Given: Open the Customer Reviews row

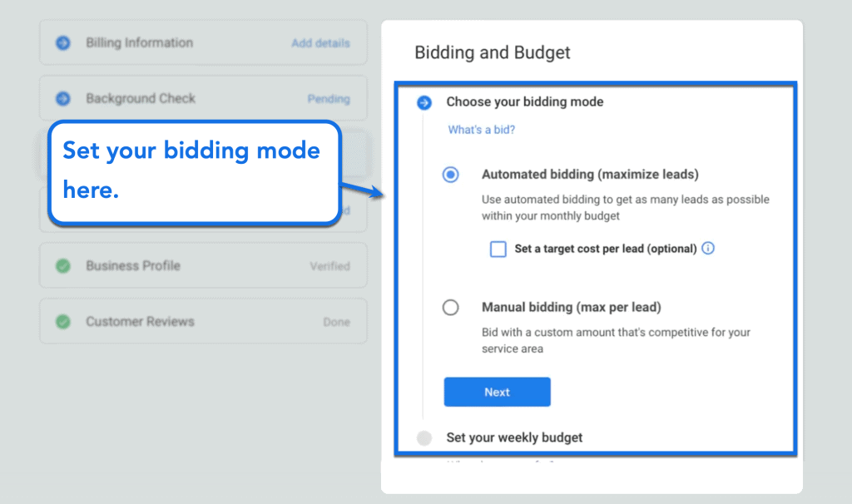Looking at the screenshot, I should pos(203,321).
